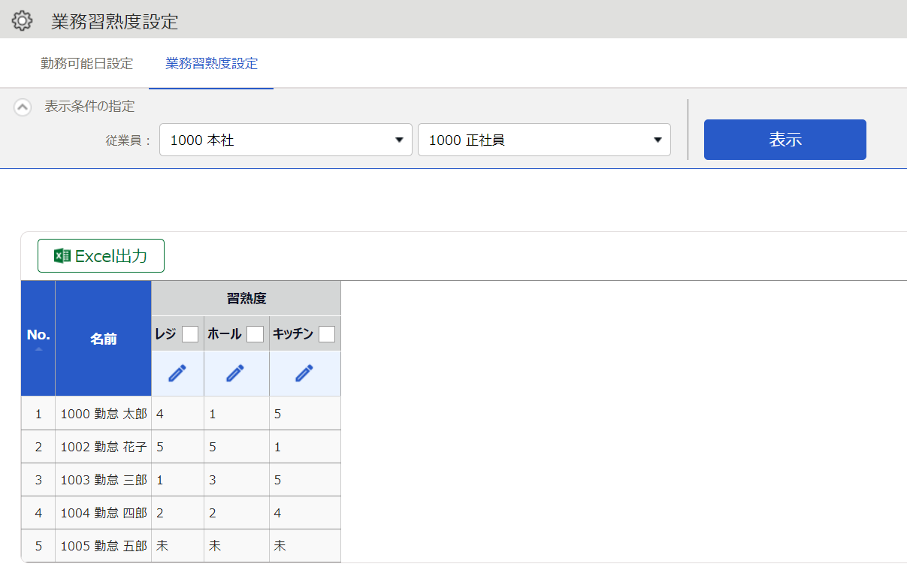The height and width of the screenshot is (588, 907).
Task: Tick the ホール column checkbox
Action: pyautogui.click(x=255, y=334)
